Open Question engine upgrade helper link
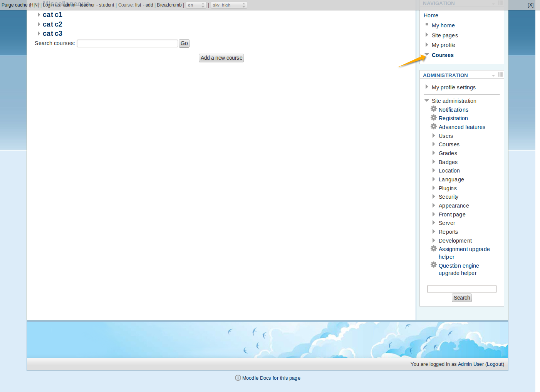This screenshot has width=540, height=392. 459,269
